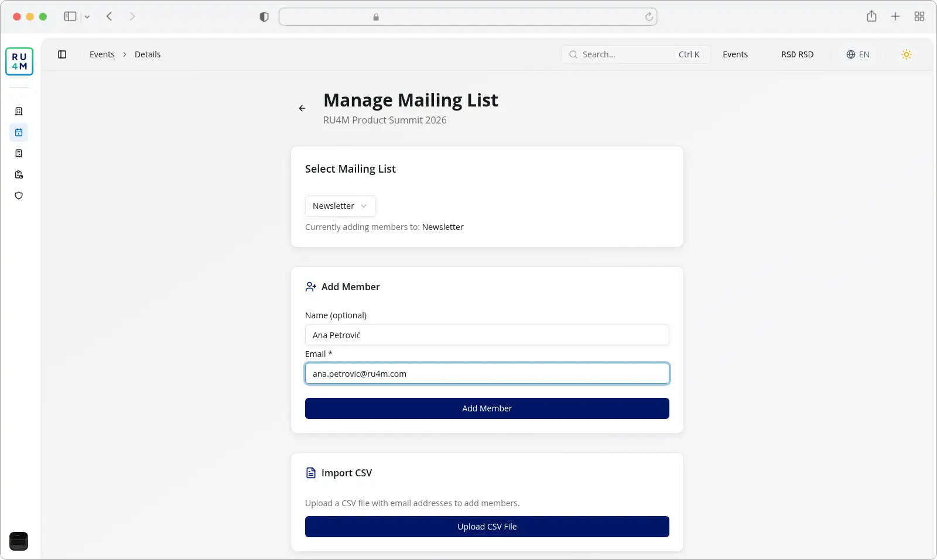This screenshot has width=937, height=560.
Task: Show browser tab overview grid icon
Action: click(919, 16)
